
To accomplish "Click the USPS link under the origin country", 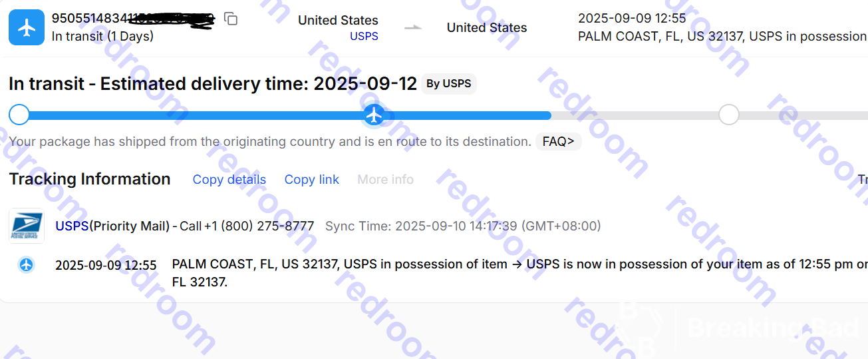I will (x=364, y=36).
